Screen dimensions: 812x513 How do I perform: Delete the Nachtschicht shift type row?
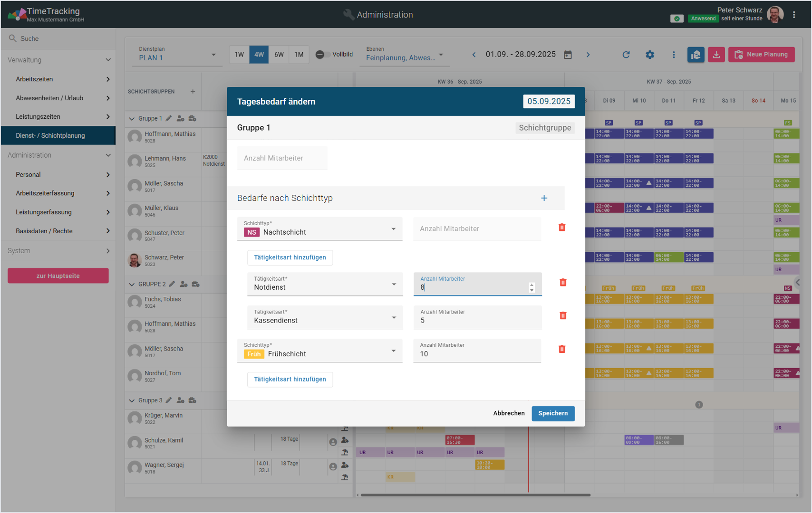(561, 228)
